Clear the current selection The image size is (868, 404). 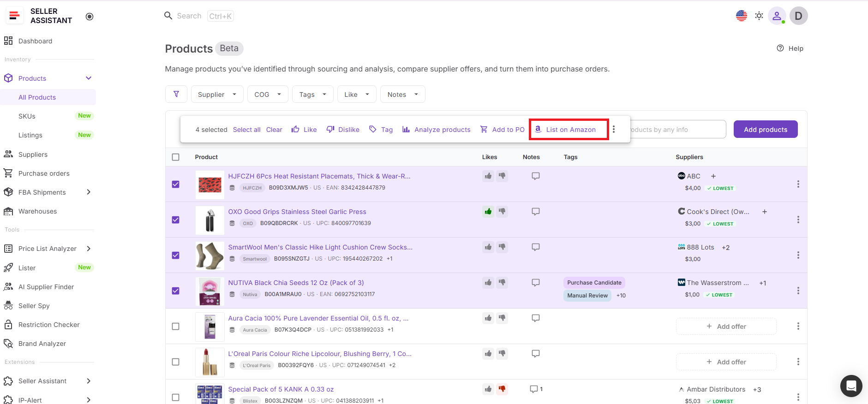[x=274, y=130]
